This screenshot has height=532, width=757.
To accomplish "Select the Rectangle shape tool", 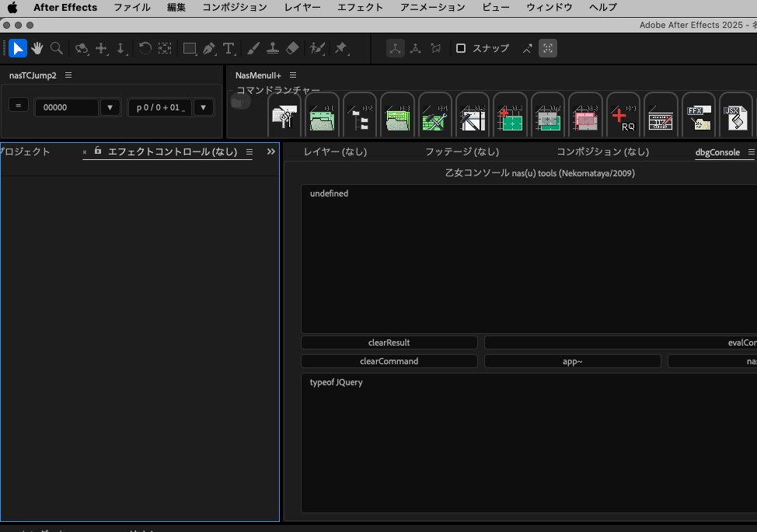I will tap(190, 48).
